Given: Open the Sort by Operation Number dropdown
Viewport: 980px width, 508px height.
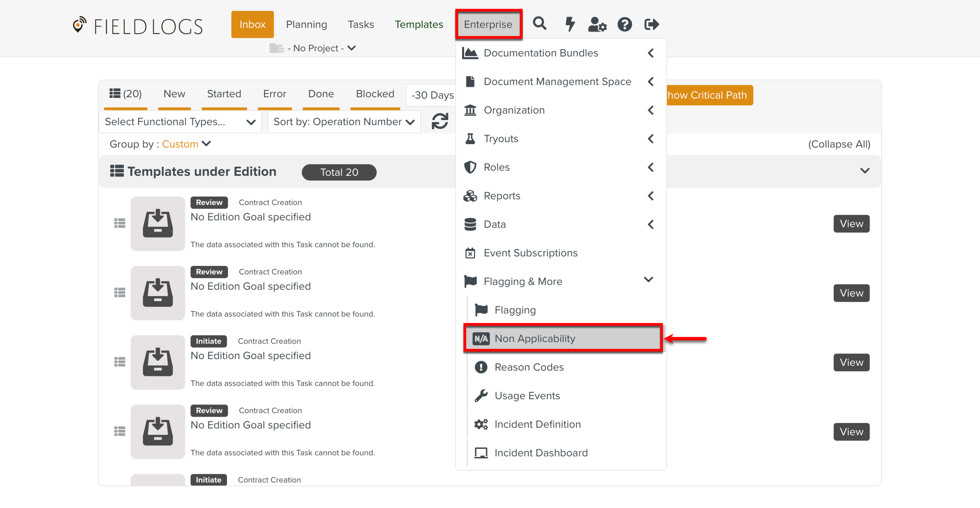Looking at the screenshot, I should pyautogui.click(x=344, y=122).
